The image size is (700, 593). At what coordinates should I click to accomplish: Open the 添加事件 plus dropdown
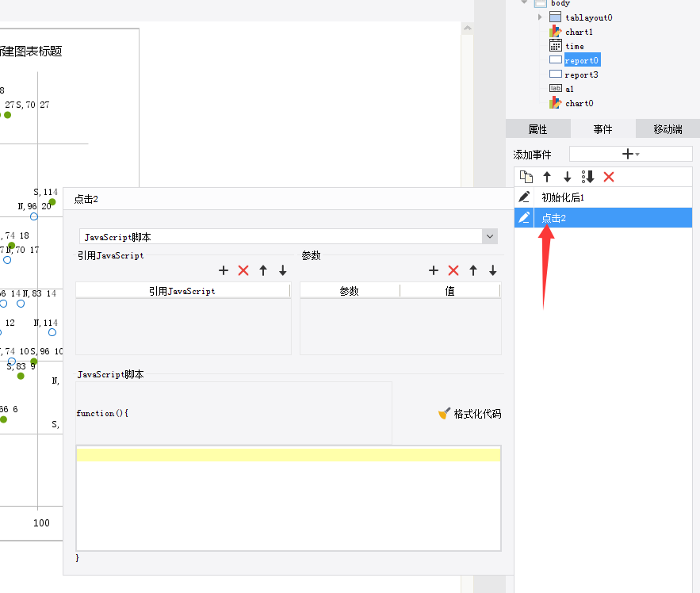click(631, 154)
